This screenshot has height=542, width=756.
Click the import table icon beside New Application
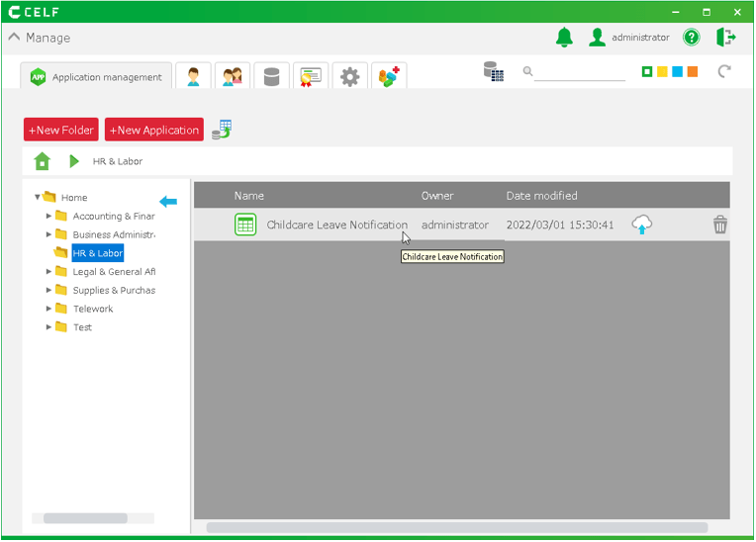coord(222,130)
